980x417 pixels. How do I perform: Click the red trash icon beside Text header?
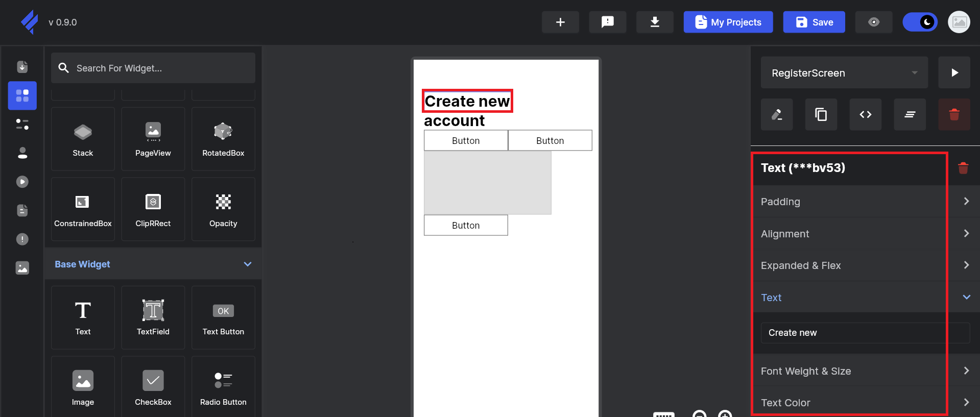coord(963,168)
